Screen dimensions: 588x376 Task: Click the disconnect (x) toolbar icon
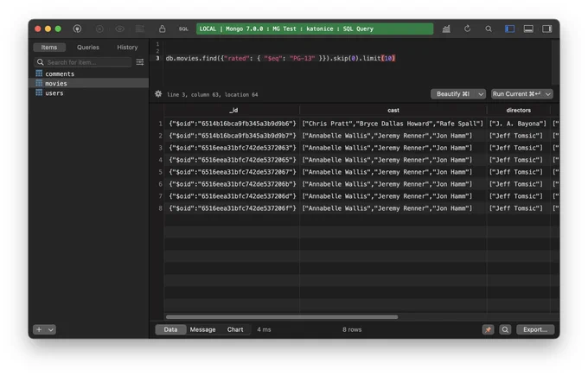point(99,29)
